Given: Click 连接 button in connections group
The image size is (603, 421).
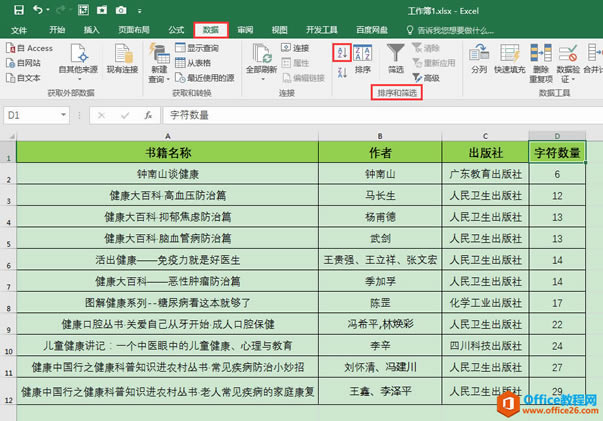Looking at the screenshot, I should [295, 48].
